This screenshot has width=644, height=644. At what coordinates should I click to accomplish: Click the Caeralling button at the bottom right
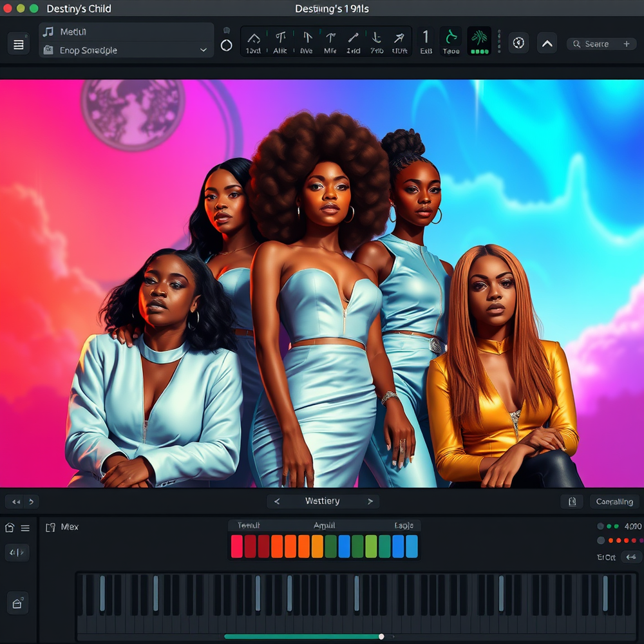click(613, 501)
